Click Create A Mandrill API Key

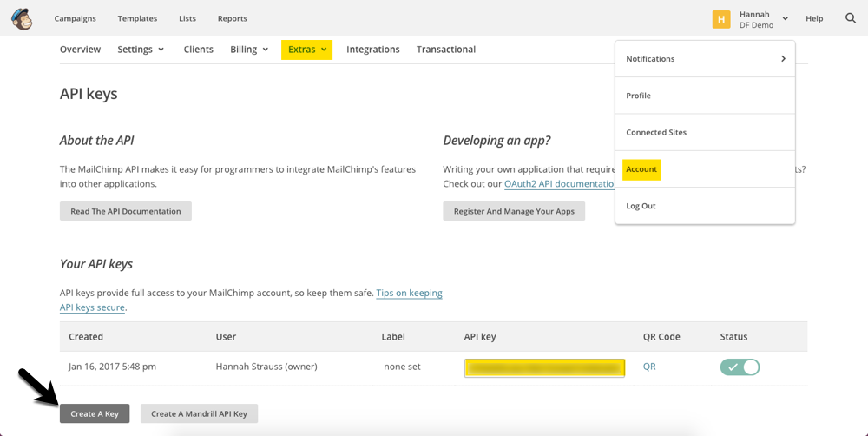point(200,413)
